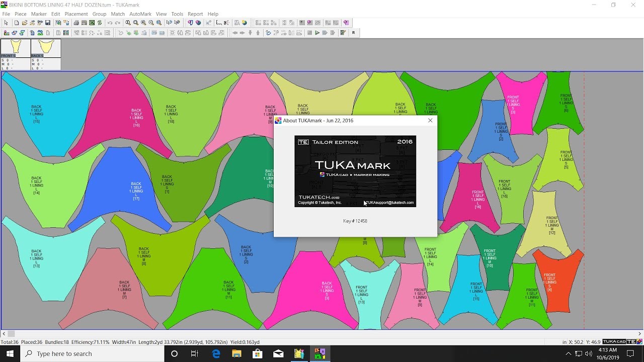
Task: Click the Width:47in status text
Action: [x=123, y=342]
